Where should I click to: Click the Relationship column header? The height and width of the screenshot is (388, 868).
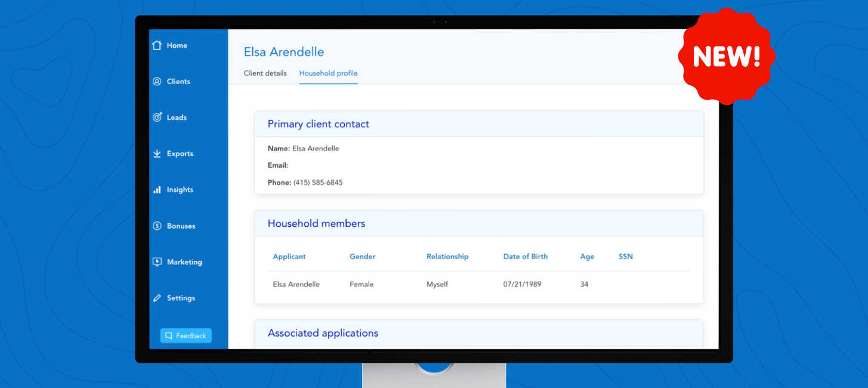447,257
